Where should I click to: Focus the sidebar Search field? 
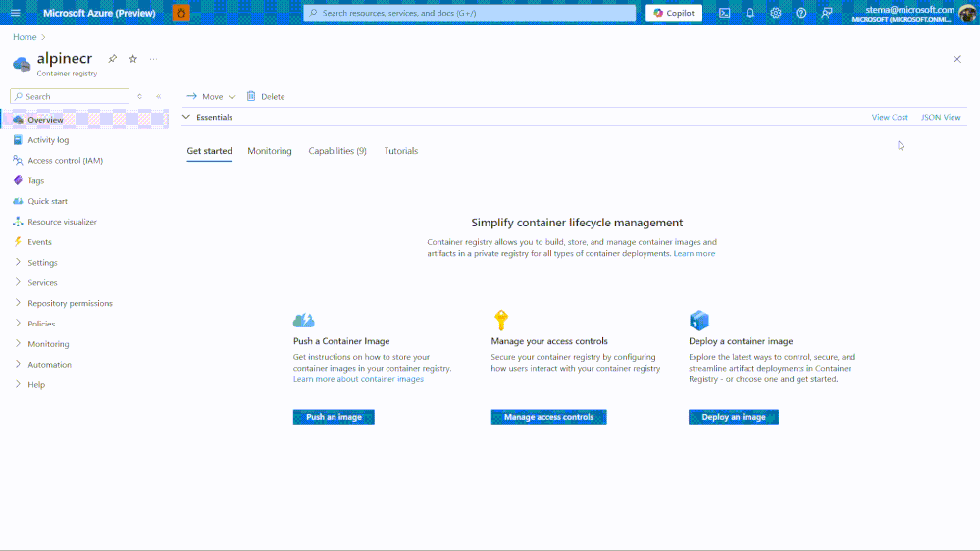click(70, 96)
